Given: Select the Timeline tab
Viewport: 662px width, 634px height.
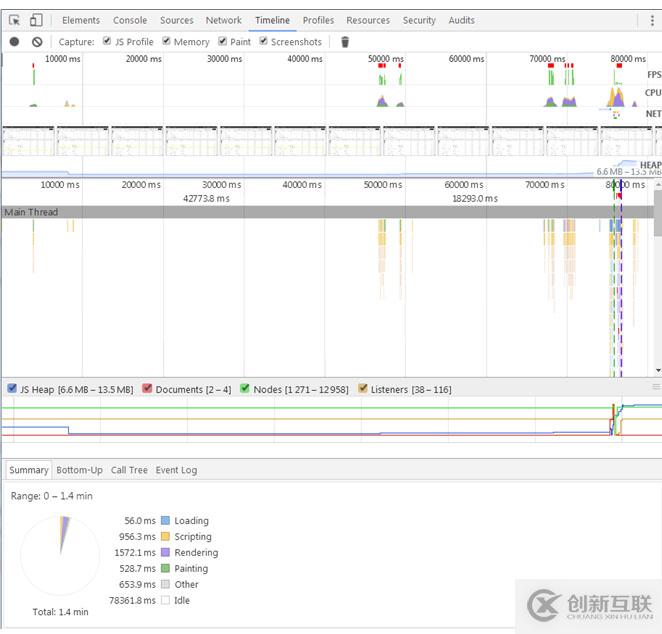Looking at the screenshot, I should click(272, 20).
